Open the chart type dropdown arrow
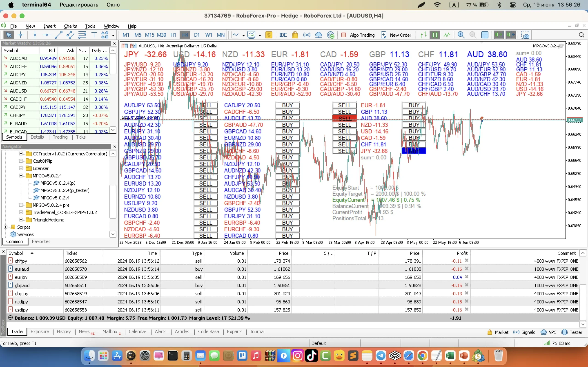The image size is (588, 367). [243, 35]
